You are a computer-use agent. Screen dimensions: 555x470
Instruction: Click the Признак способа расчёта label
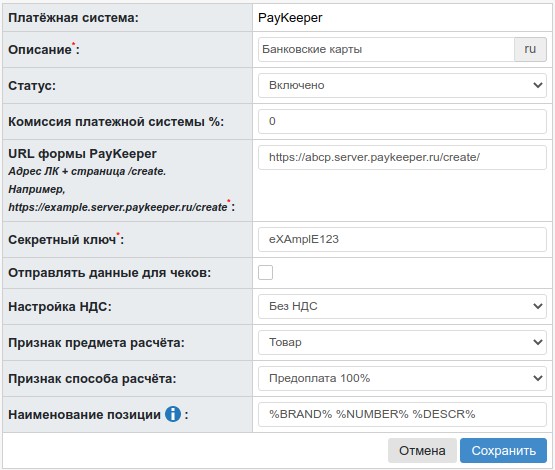coord(92,379)
